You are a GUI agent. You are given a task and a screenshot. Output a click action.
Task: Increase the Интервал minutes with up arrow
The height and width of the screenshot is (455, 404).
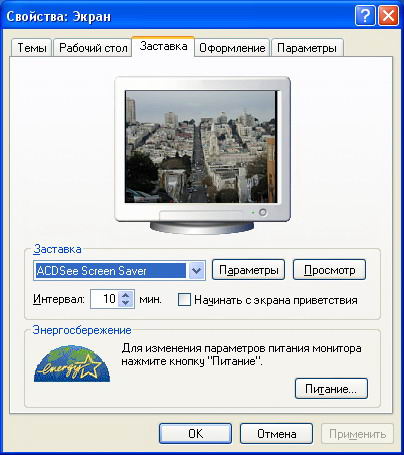(x=125, y=295)
